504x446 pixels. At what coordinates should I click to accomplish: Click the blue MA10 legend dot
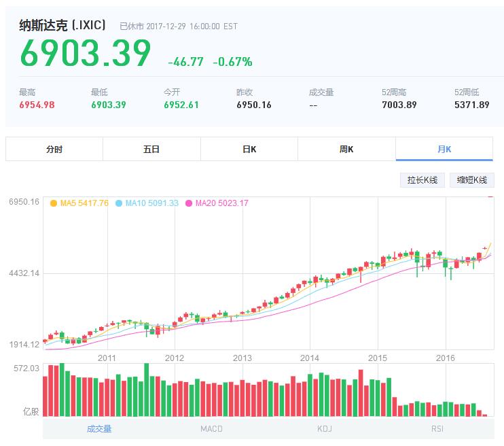click(119, 203)
